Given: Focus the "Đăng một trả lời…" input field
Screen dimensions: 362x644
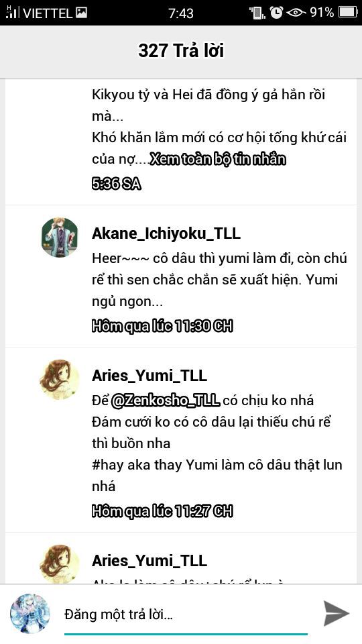Looking at the screenshot, I should (186, 615).
